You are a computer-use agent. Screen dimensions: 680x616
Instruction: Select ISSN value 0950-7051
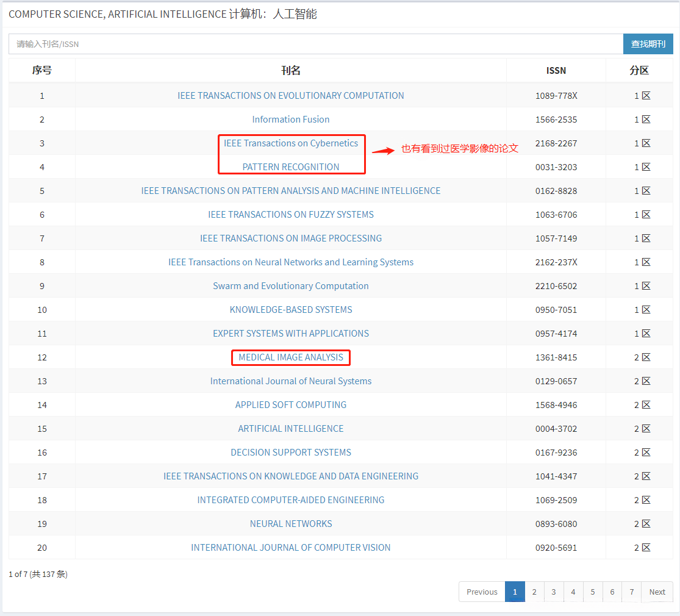(556, 310)
